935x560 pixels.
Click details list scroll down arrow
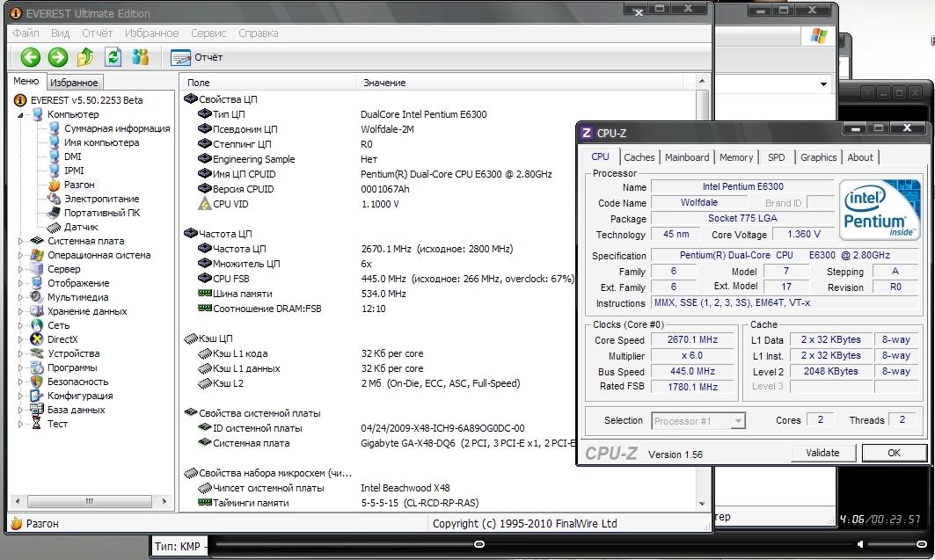(702, 504)
